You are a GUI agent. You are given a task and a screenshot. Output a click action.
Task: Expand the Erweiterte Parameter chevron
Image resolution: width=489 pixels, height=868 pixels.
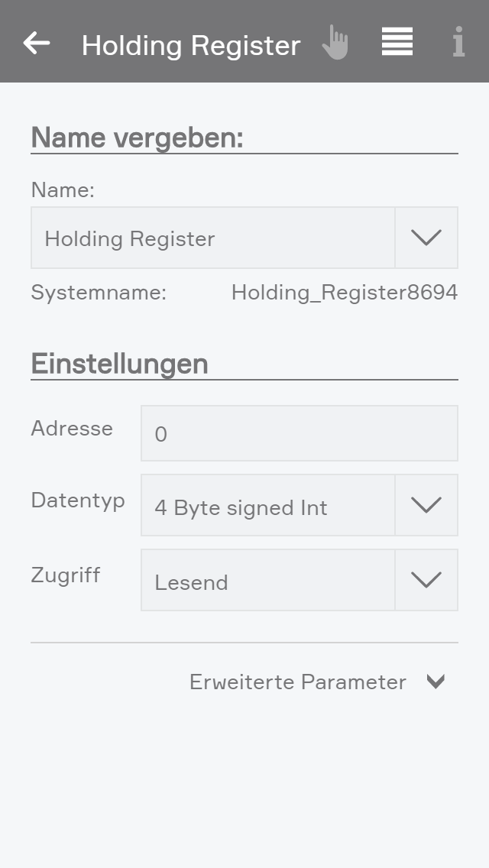(x=436, y=682)
